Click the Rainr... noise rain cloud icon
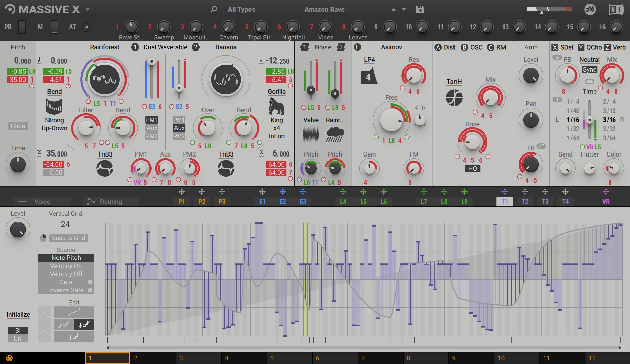Image resolution: width=630 pixels, height=364 pixels. point(335,135)
